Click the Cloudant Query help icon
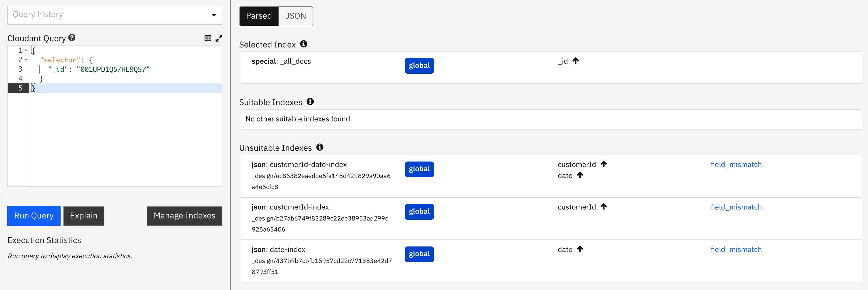868x290 pixels. pyautogui.click(x=72, y=38)
